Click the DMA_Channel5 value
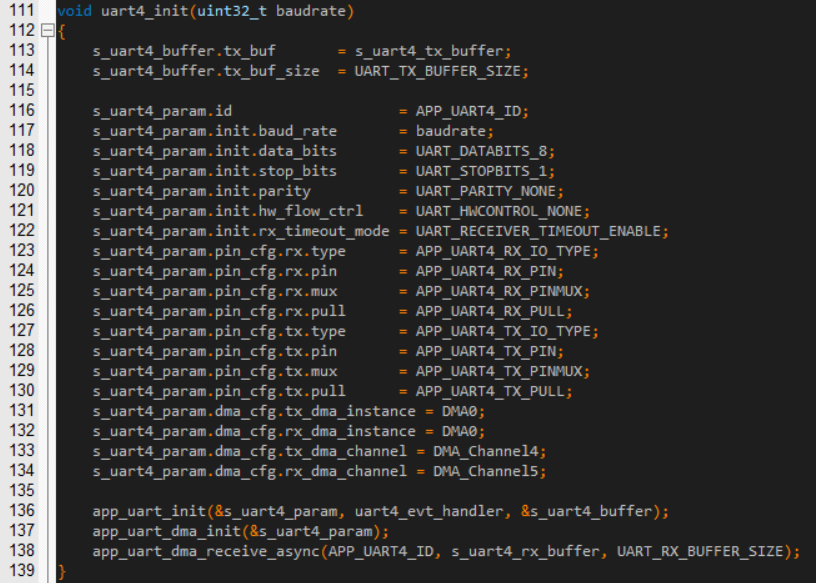 (x=489, y=471)
